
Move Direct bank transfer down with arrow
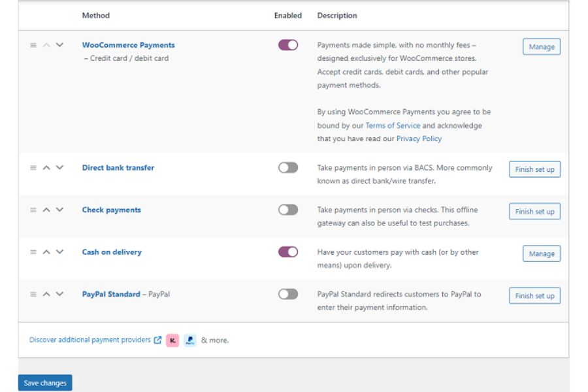point(59,168)
